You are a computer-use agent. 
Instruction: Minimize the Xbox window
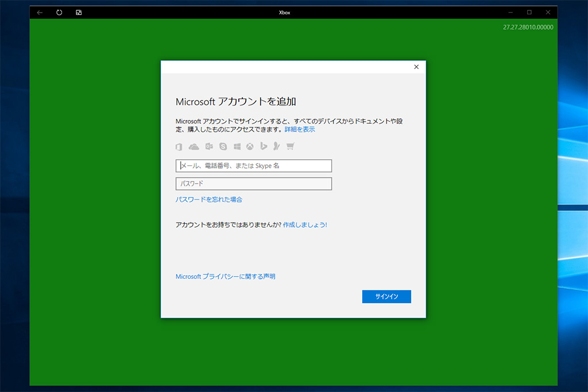point(510,13)
